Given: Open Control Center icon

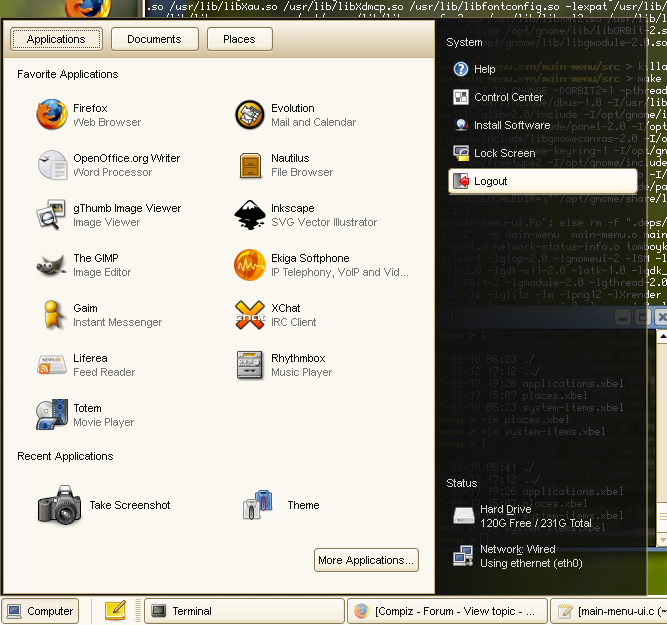Looking at the screenshot, I should 461,97.
